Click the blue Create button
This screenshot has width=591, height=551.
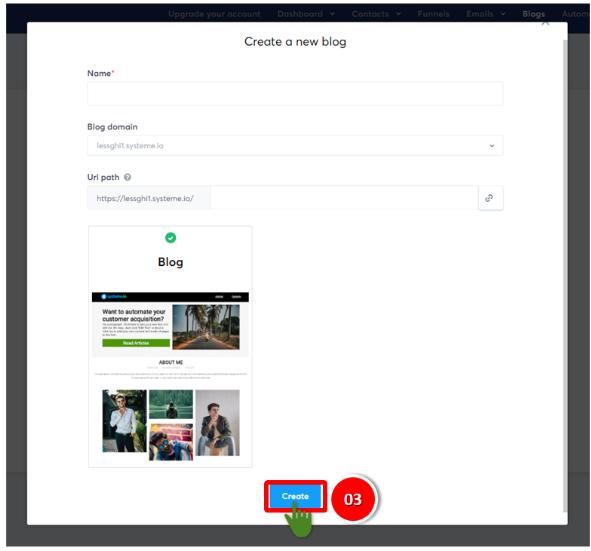coord(295,496)
